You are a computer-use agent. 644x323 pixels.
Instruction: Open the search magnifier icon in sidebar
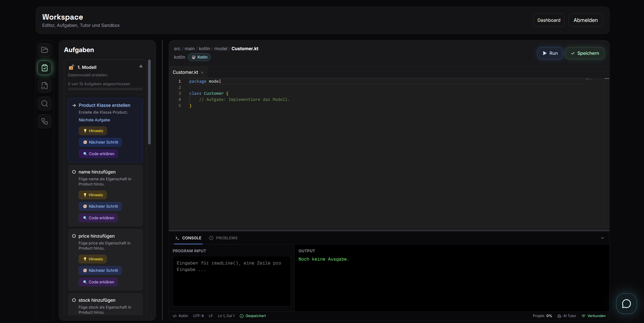[x=45, y=104]
